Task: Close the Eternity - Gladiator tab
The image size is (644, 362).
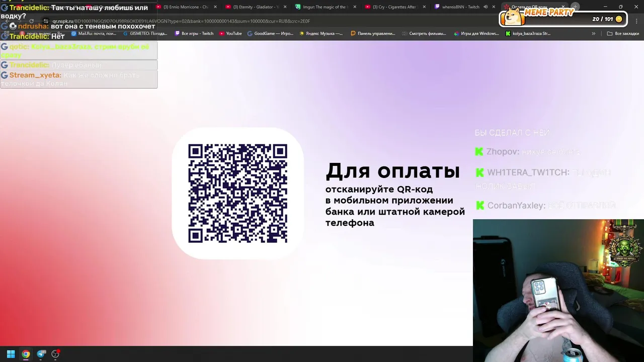Action: coord(285,7)
